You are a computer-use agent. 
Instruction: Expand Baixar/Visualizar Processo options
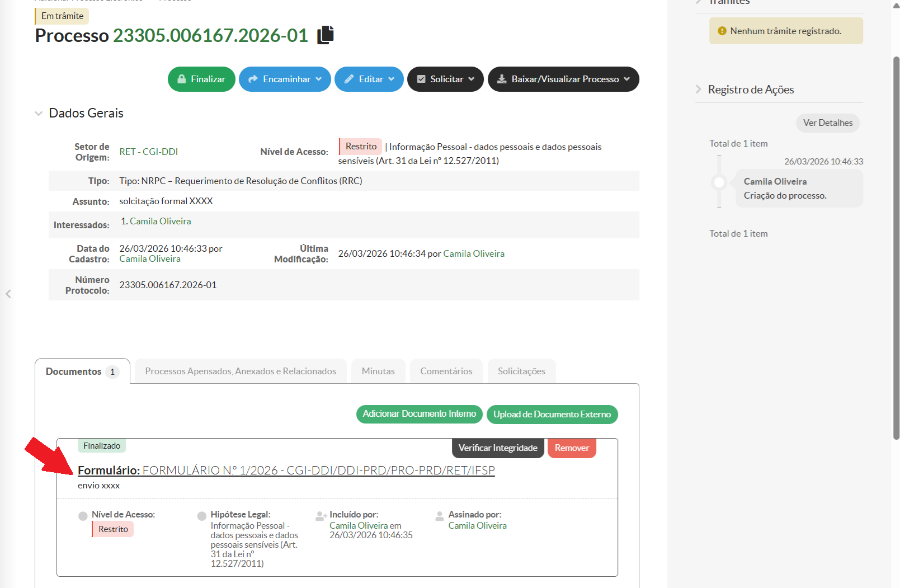click(x=563, y=79)
